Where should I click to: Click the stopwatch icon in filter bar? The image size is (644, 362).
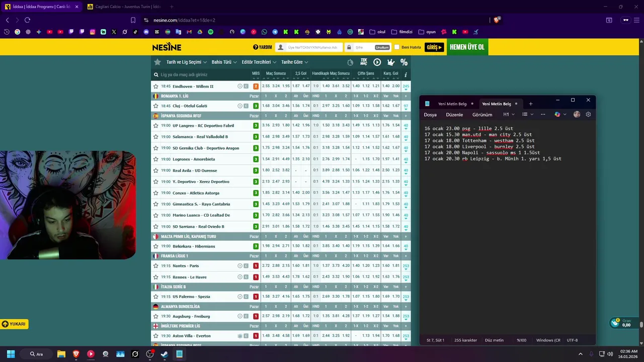(x=350, y=62)
